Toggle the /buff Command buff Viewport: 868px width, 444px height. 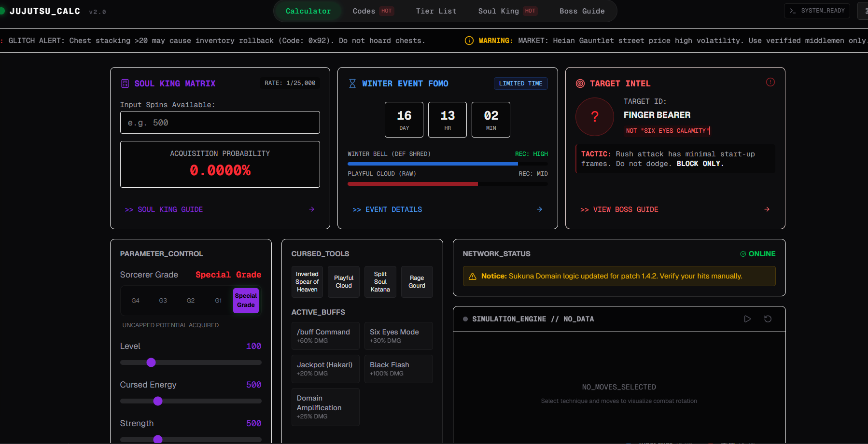pos(325,336)
